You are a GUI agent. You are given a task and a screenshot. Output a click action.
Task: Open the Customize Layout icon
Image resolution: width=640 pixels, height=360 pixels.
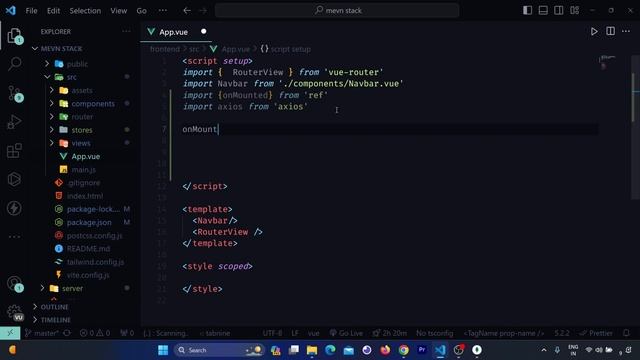coord(574,10)
